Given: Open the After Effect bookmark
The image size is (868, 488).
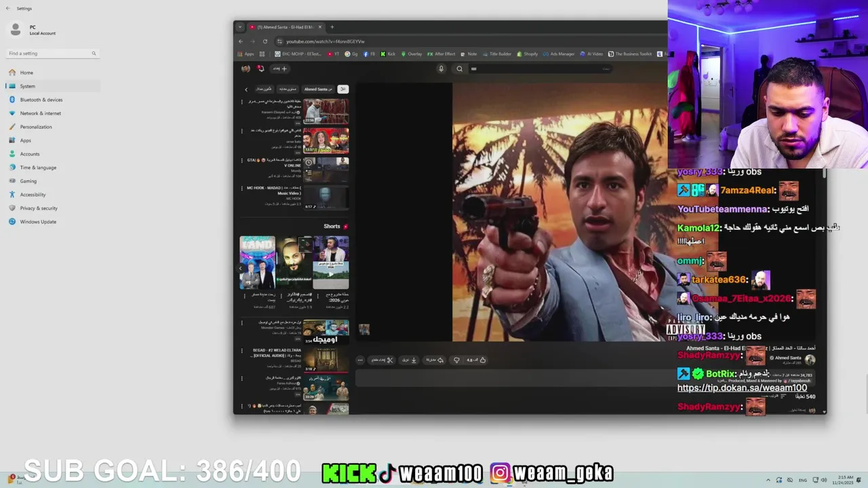Looking at the screenshot, I should click(x=441, y=54).
